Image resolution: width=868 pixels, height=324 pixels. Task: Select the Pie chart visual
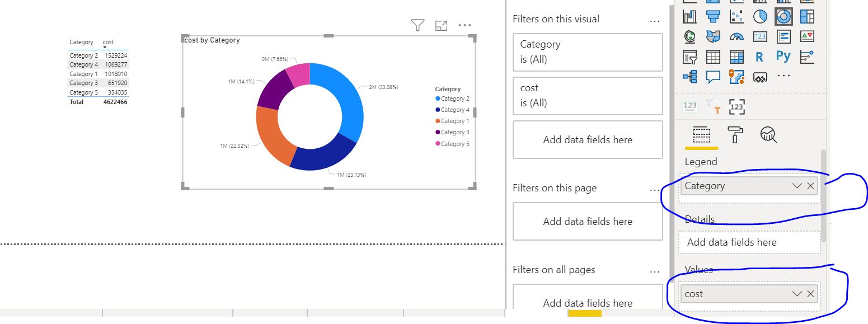coord(760,16)
